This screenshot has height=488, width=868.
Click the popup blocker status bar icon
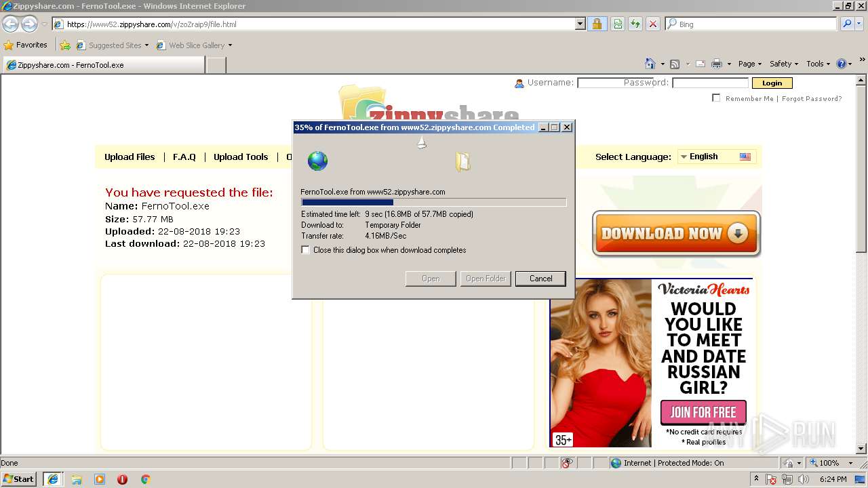click(x=567, y=463)
